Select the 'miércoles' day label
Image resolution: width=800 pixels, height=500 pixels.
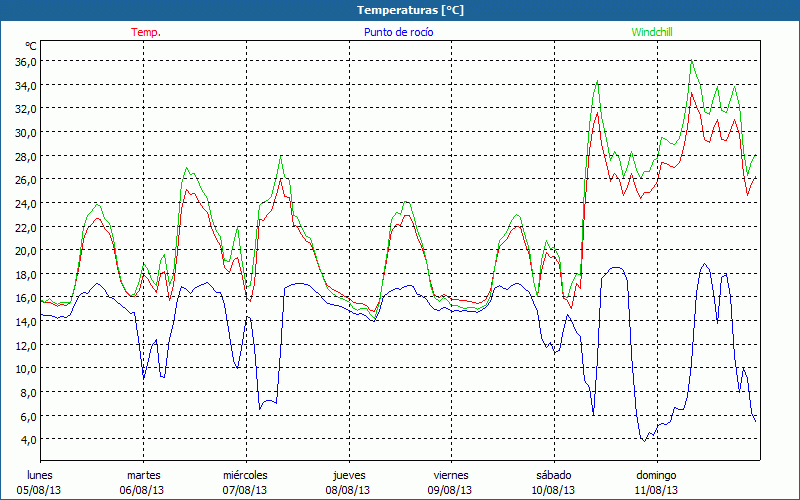(x=245, y=475)
